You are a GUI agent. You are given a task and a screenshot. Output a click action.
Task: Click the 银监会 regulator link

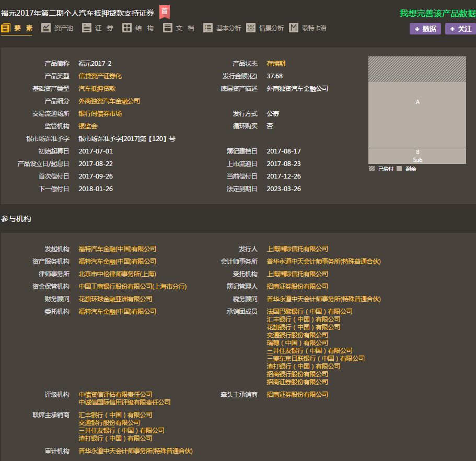coord(88,126)
